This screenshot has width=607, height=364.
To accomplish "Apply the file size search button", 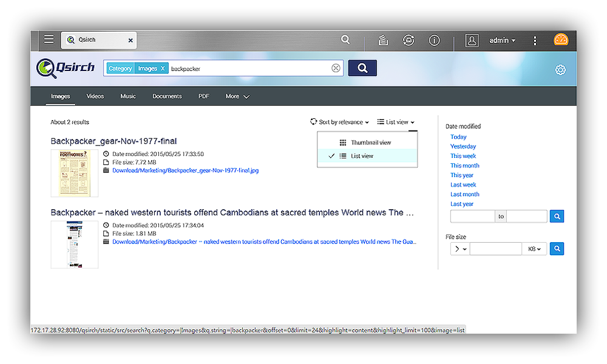I will tap(557, 249).
